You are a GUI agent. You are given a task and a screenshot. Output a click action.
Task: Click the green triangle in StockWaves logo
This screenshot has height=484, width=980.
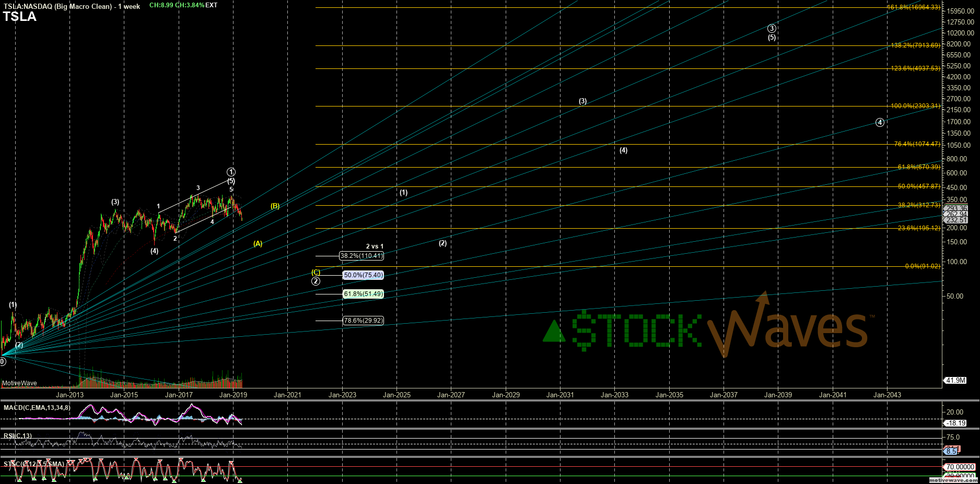click(x=554, y=331)
